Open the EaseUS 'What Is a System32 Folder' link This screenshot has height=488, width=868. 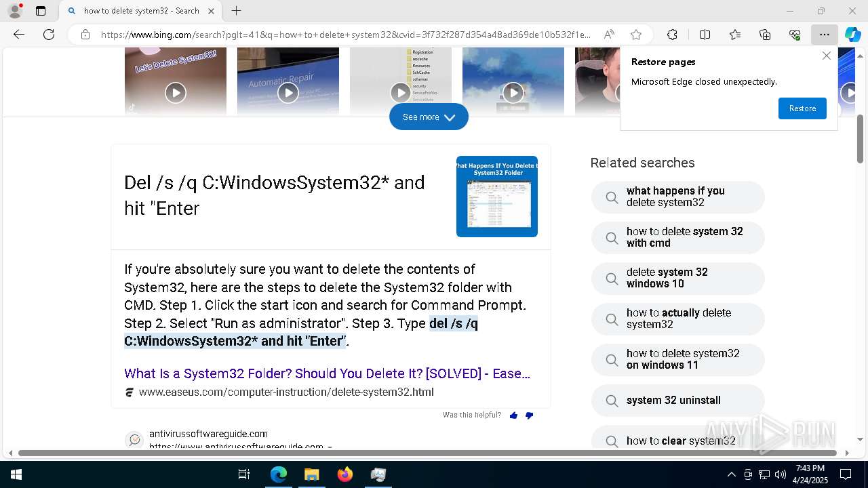click(327, 373)
